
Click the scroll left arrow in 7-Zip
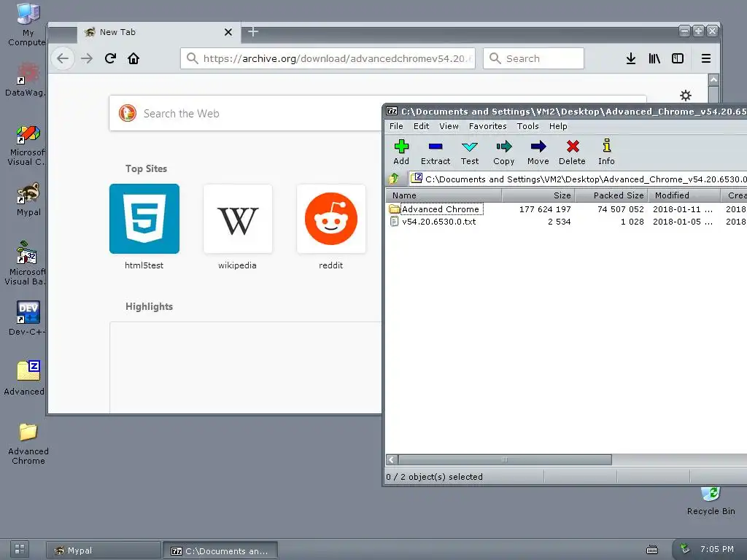[x=392, y=459]
